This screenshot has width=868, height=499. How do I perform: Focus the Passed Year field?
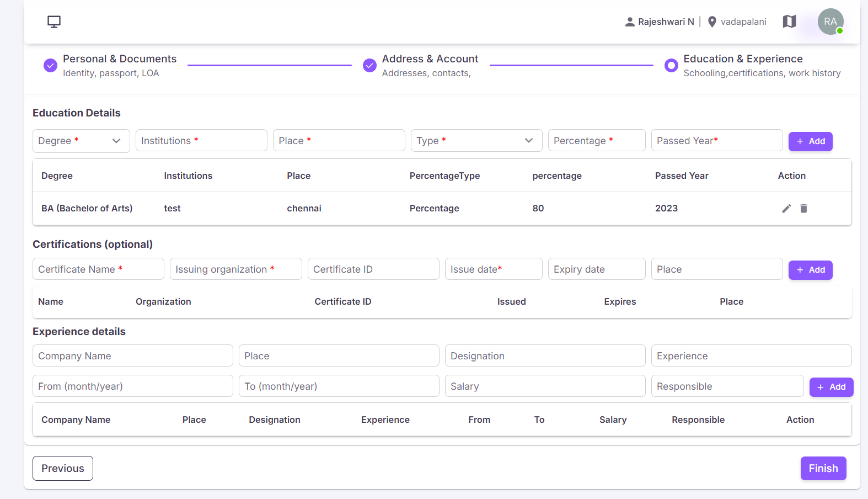[x=717, y=140]
